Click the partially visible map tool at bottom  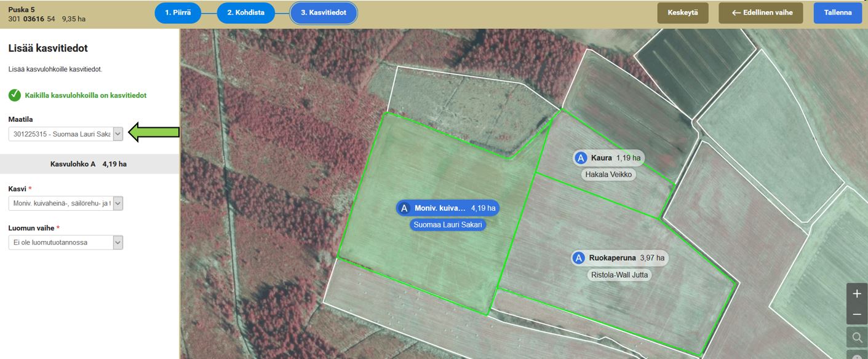[857, 355]
